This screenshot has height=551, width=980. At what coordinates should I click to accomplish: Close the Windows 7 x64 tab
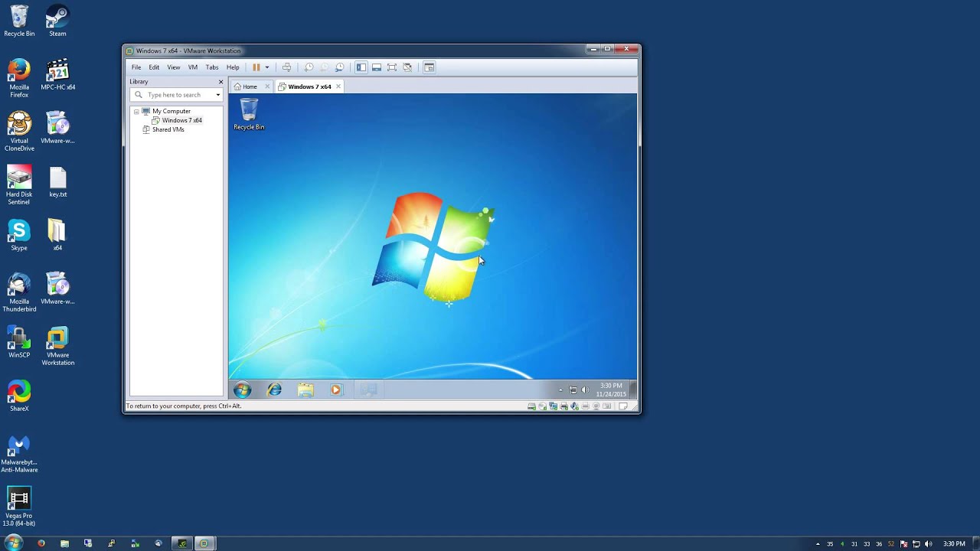pyautogui.click(x=338, y=86)
